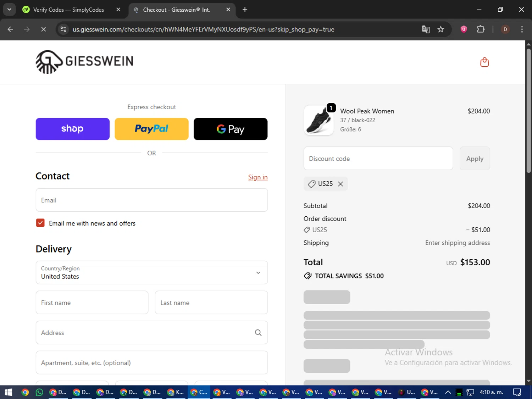532x399 pixels.
Task: Open a new browser tab
Action: 245,10
